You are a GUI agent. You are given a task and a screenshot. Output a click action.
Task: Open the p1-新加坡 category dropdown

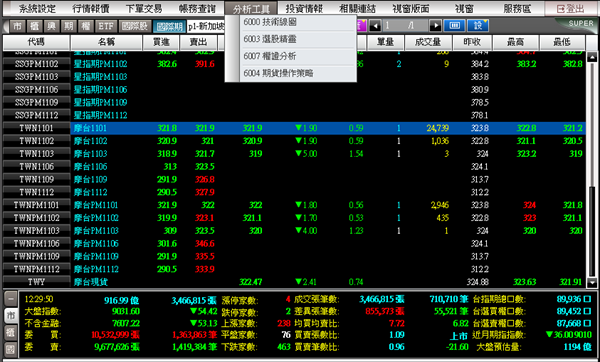tap(206, 26)
